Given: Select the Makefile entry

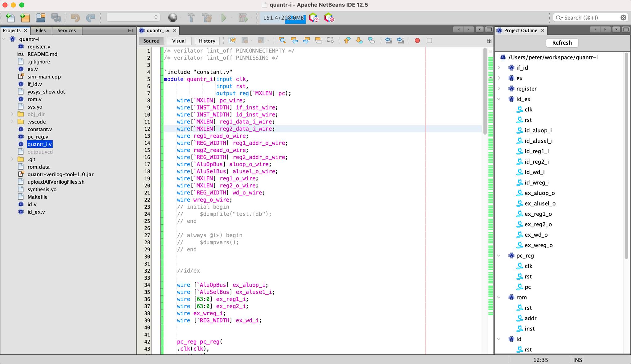Looking at the screenshot, I should click(x=37, y=197).
